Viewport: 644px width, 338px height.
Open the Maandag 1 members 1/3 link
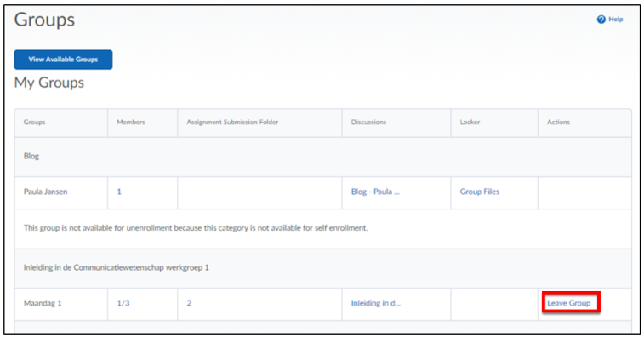point(123,303)
